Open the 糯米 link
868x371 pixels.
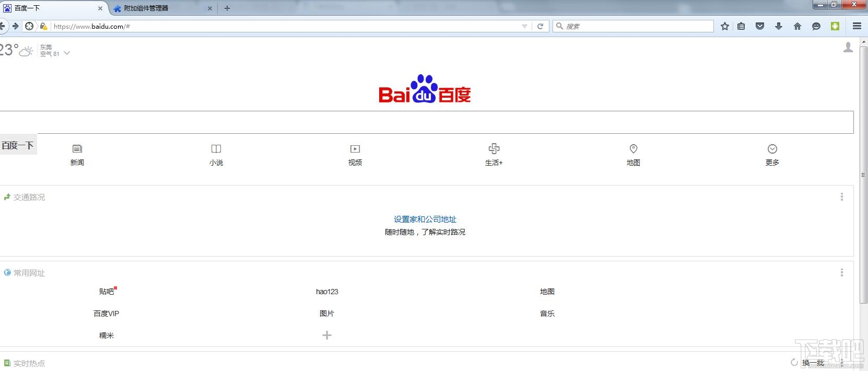107,335
